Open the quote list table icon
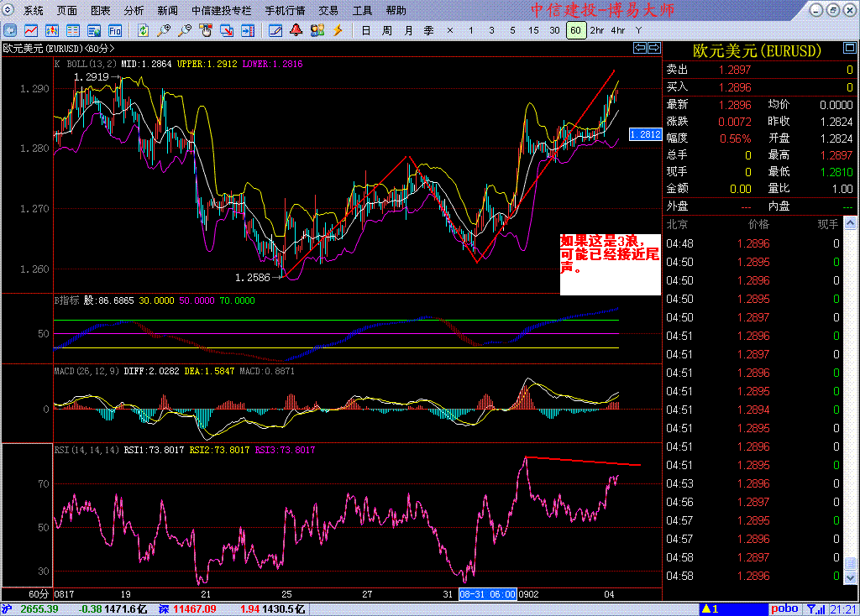860x616 pixels. click(72, 31)
